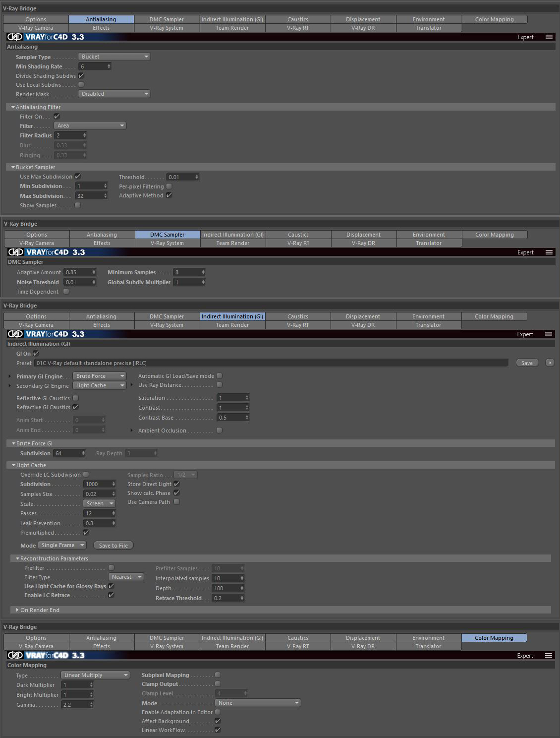The height and width of the screenshot is (738, 560).
Task: Click the Min Shading Rate value field
Action: coord(92,66)
